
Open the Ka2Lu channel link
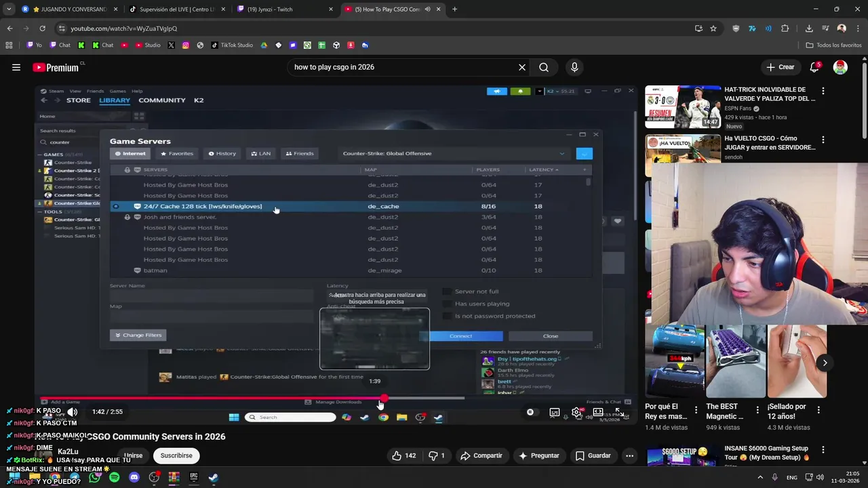(68, 451)
